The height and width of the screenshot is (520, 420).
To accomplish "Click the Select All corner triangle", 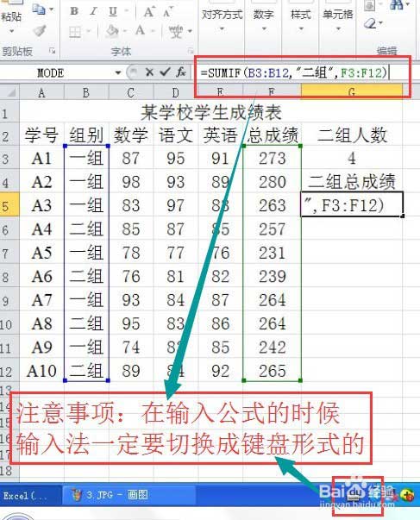I will click(10, 92).
